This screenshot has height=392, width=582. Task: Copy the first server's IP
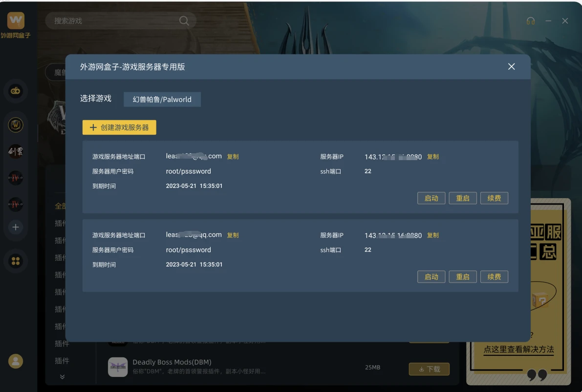[x=433, y=157]
